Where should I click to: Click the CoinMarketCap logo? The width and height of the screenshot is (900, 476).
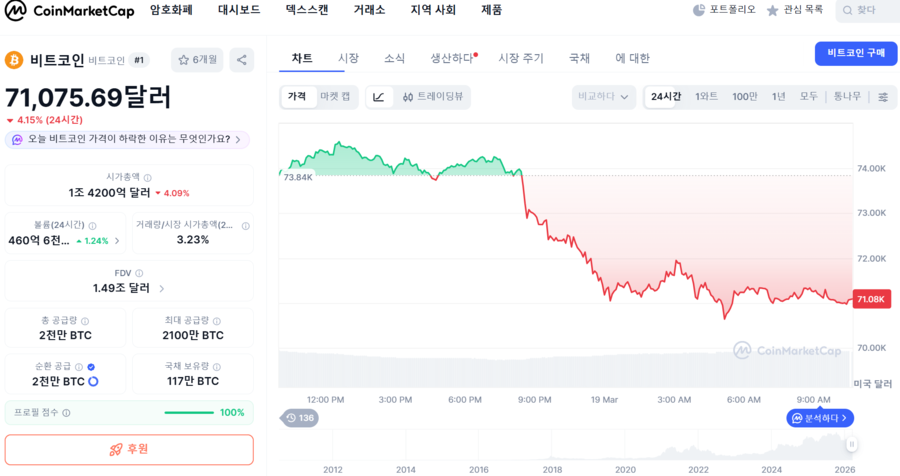[69, 11]
